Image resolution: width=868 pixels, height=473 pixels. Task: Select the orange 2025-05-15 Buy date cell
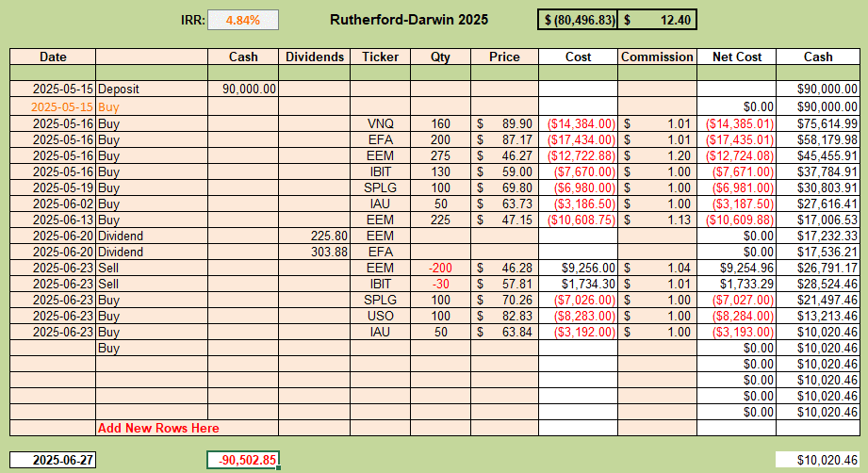coord(53,106)
